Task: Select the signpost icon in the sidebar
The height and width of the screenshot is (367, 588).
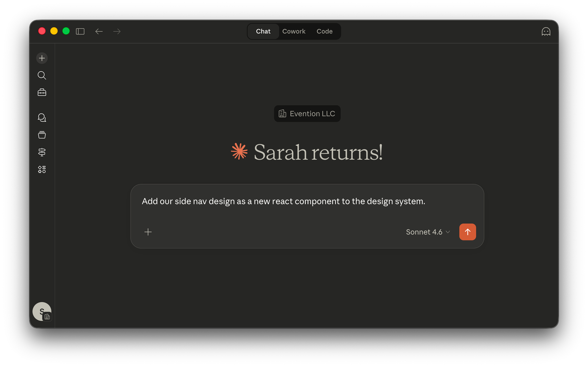Action: point(42,152)
